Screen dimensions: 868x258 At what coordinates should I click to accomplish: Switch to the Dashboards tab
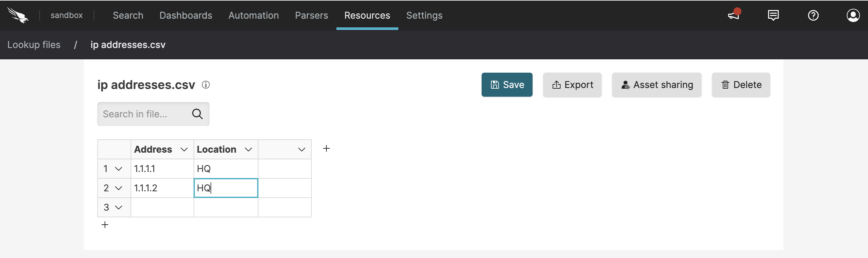pyautogui.click(x=186, y=15)
